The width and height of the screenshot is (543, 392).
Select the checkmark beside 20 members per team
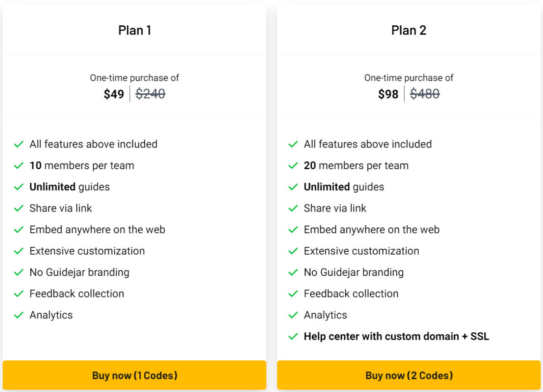coord(292,165)
